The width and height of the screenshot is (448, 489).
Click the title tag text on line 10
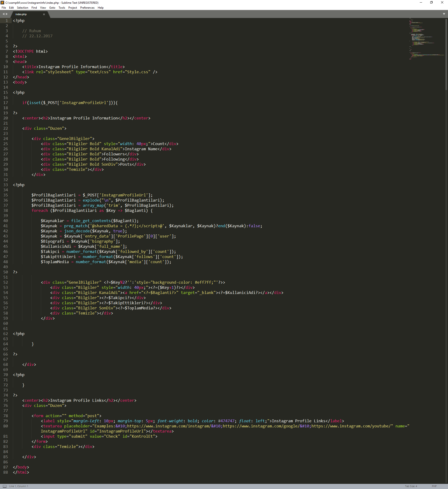(x=72, y=67)
